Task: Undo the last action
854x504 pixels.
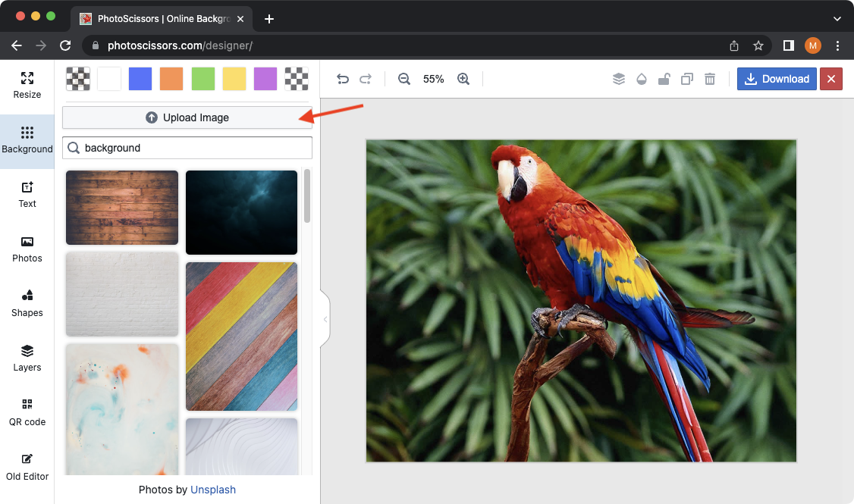Action: [343, 78]
